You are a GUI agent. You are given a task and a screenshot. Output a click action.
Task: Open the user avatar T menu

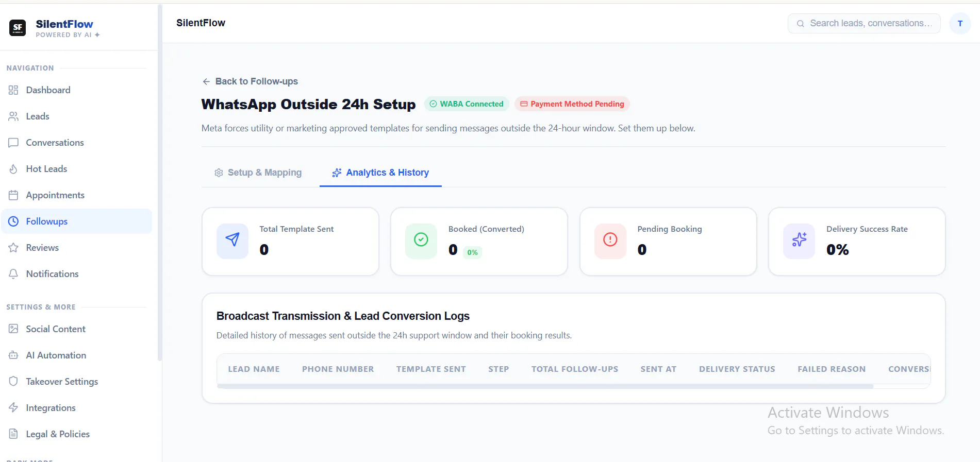pos(960,24)
